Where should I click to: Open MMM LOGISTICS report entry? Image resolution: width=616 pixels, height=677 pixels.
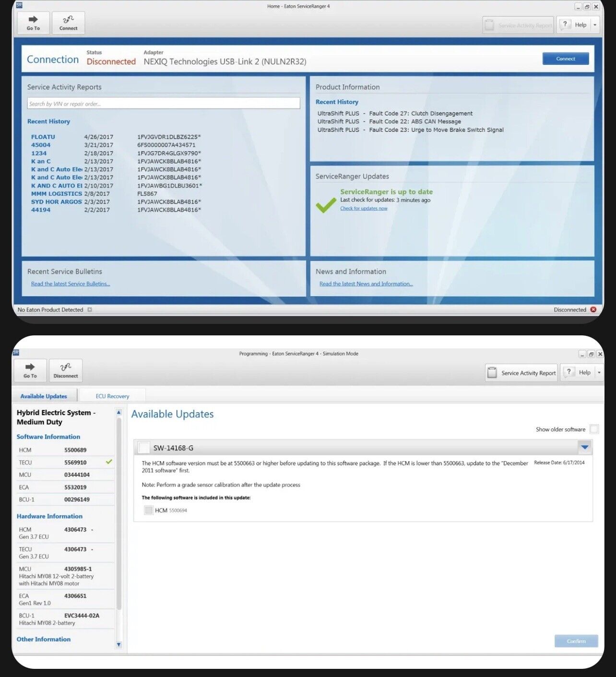pyautogui.click(x=57, y=194)
